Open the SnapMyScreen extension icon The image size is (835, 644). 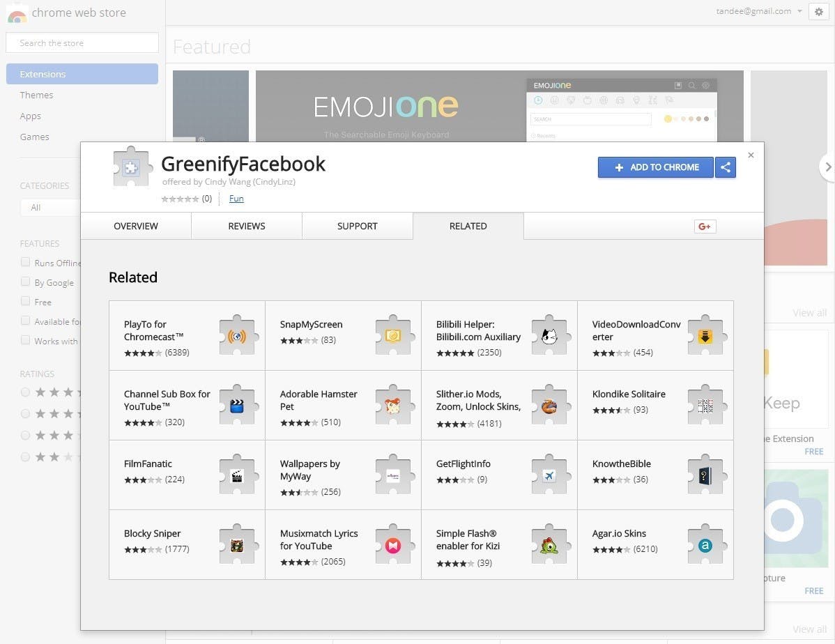click(x=394, y=335)
